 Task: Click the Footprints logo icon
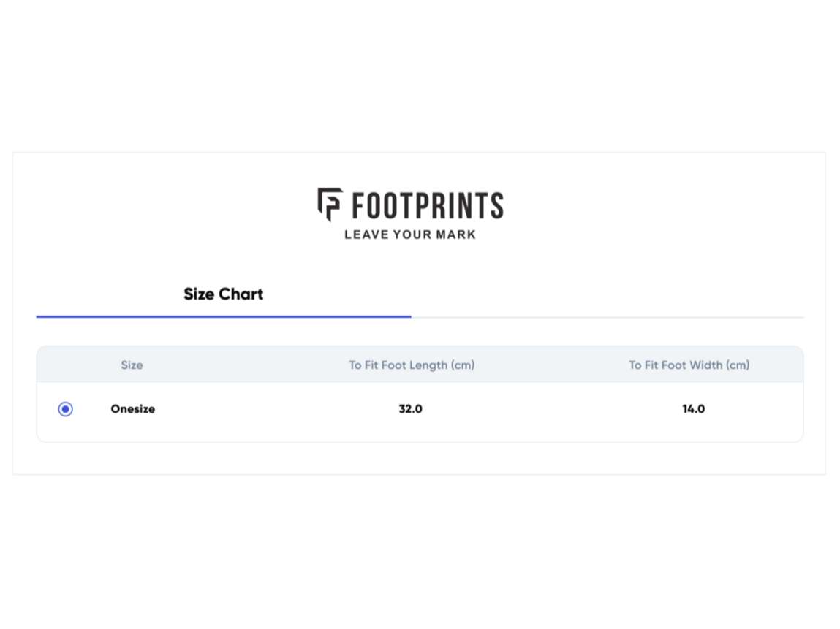(329, 204)
